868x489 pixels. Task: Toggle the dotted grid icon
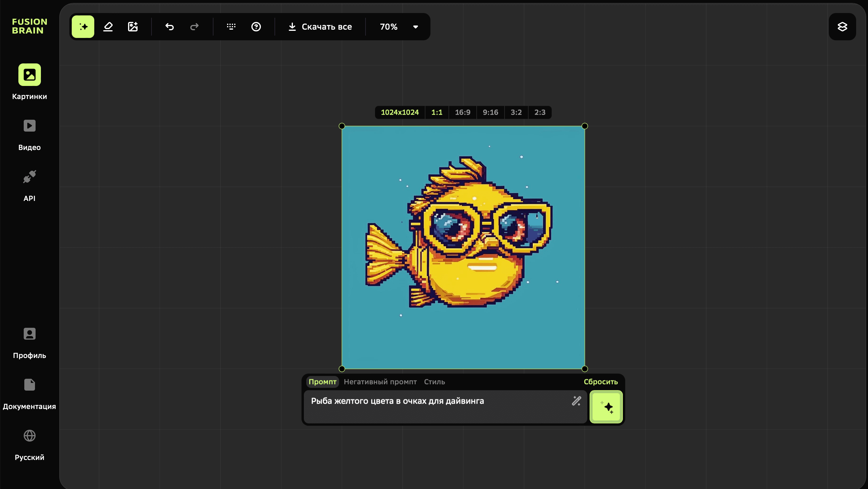(x=231, y=27)
